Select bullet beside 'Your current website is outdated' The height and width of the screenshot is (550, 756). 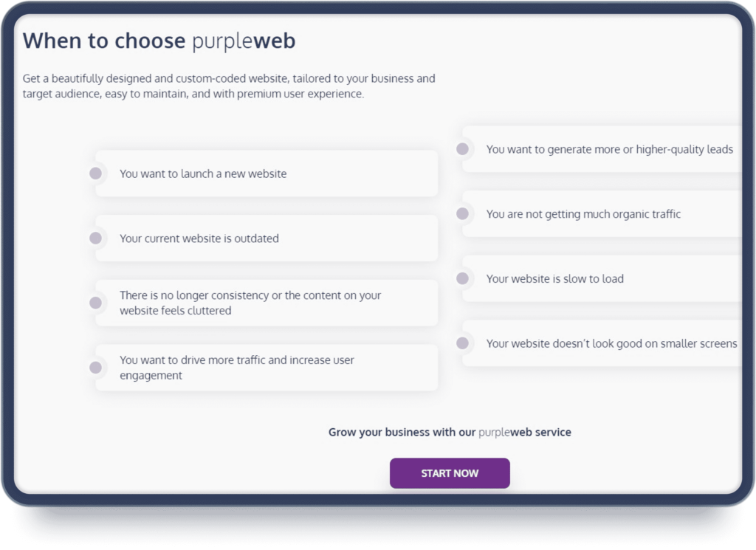point(95,238)
